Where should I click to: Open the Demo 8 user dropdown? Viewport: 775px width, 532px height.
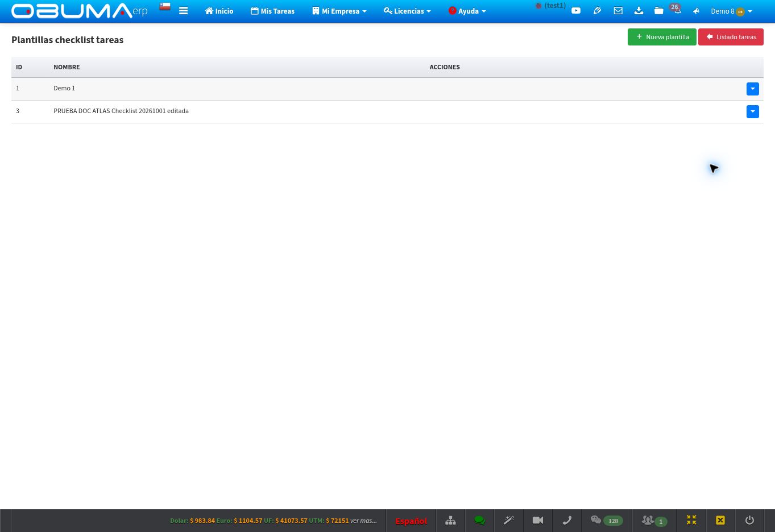click(731, 11)
